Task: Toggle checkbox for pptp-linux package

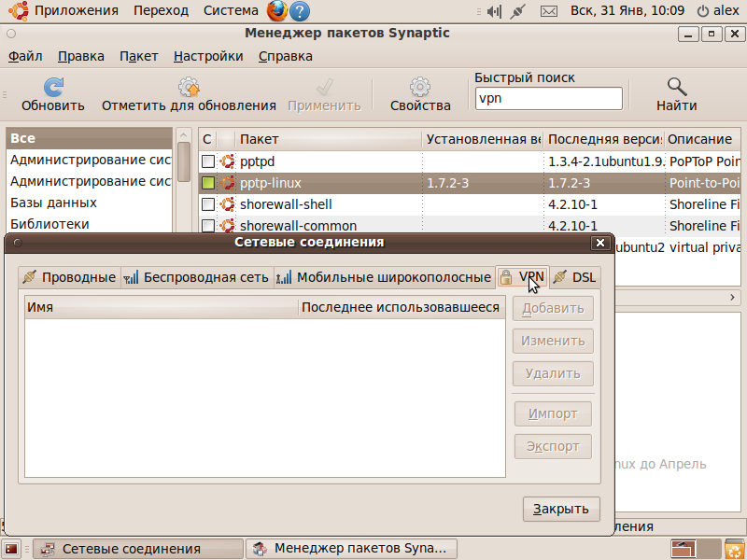Action: click(208, 183)
